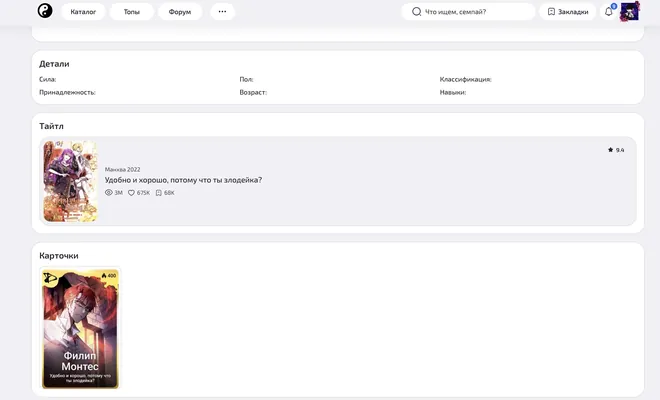Focus the 'Что ищем, семпай?' search field
This screenshot has height=400, width=660.
point(468,12)
